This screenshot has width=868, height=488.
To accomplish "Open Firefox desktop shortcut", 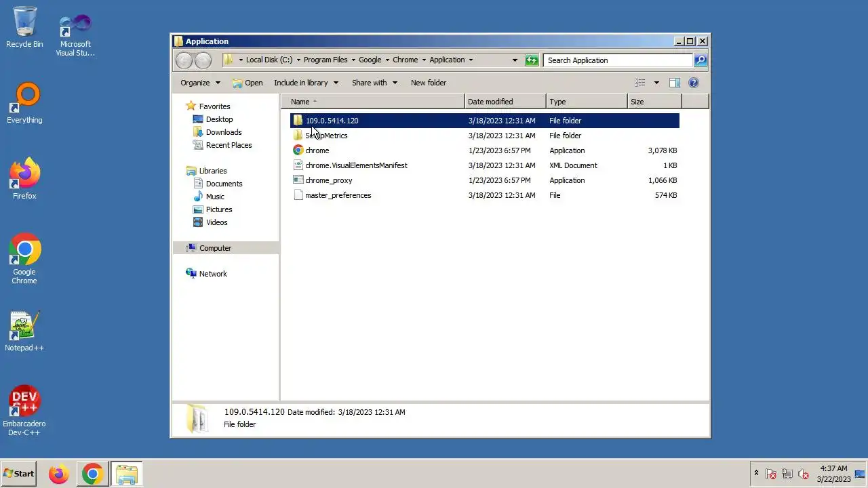I will tap(24, 179).
